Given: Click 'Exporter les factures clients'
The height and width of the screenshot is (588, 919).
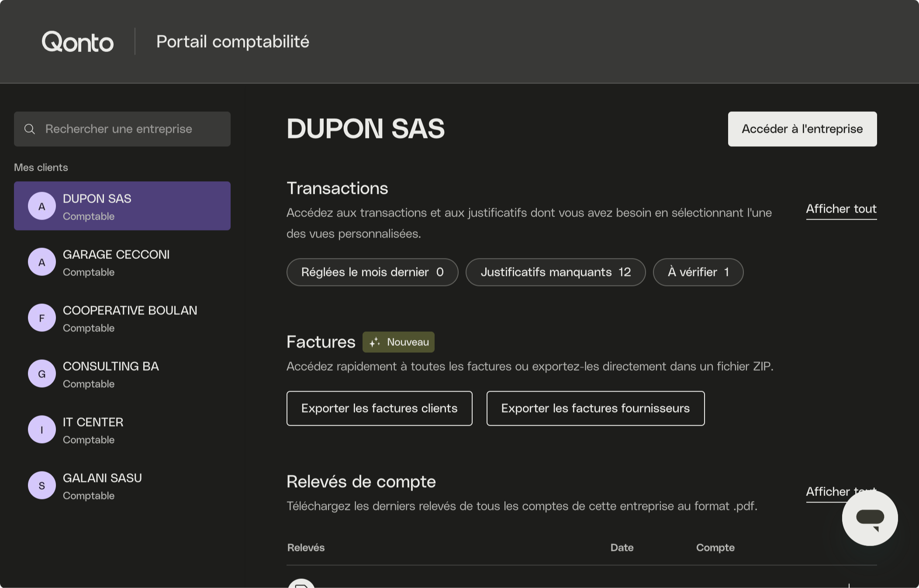Looking at the screenshot, I should tap(379, 409).
